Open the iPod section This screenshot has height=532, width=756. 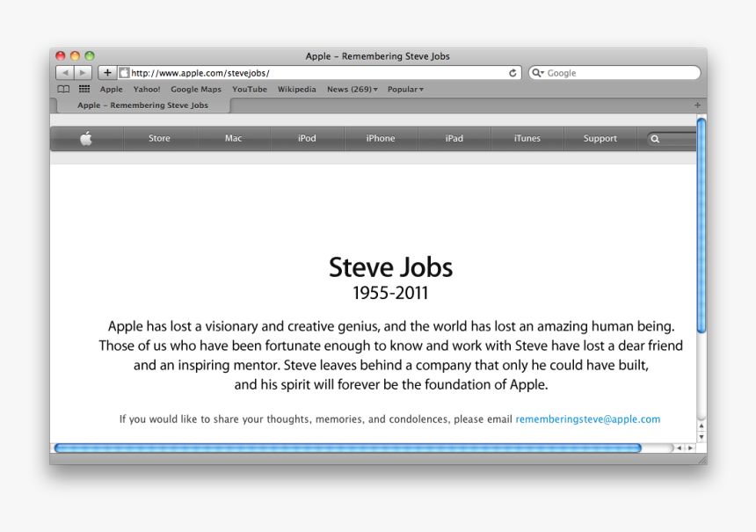[307, 138]
